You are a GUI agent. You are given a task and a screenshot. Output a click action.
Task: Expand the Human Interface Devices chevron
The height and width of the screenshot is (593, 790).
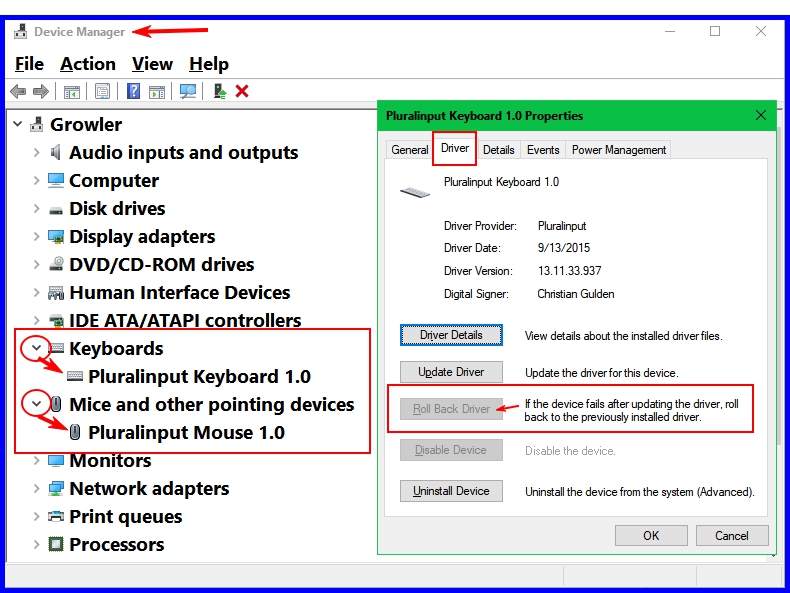coord(36,292)
